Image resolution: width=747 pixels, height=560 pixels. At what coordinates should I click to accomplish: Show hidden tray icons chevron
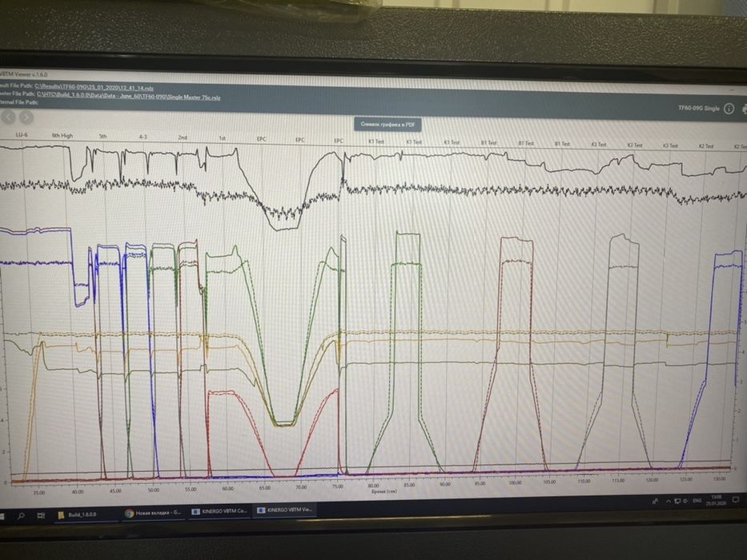669,502
